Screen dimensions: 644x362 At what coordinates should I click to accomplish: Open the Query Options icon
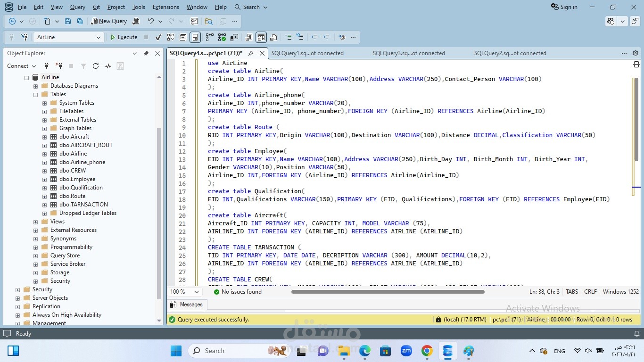pyautogui.click(x=183, y=37)
